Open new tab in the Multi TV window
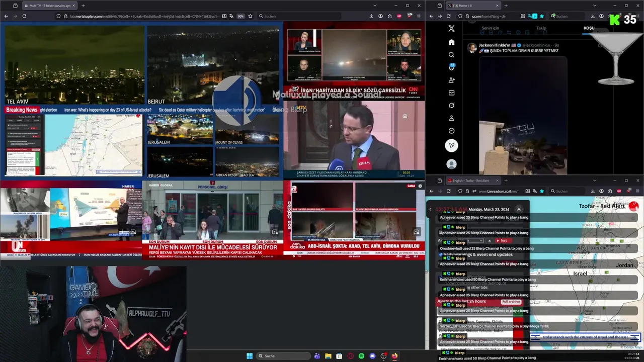644x362 pixels. pyautogui.click(x=83, y=6)
